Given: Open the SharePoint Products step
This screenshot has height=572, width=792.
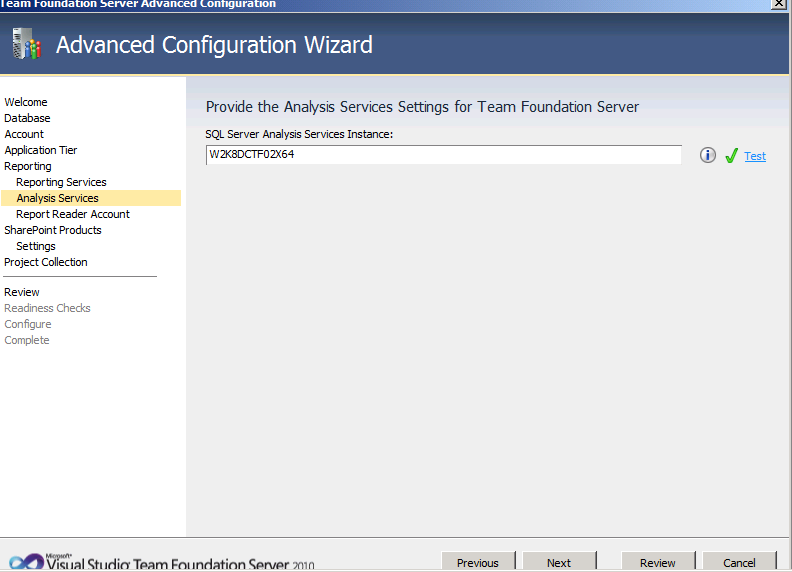Looking at the screenshot, I should pyautogui.click(x=53, y=230).
